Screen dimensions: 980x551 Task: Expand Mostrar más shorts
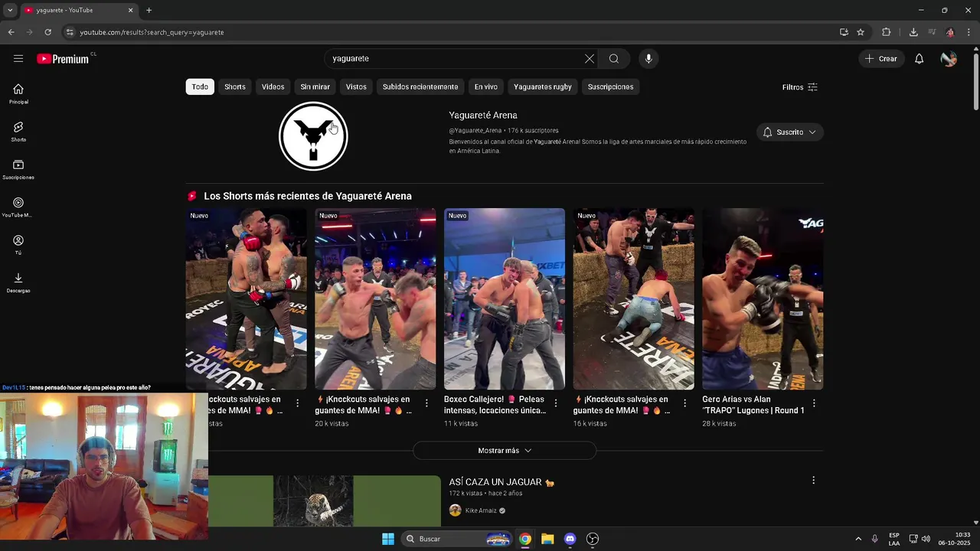point(505,451)
